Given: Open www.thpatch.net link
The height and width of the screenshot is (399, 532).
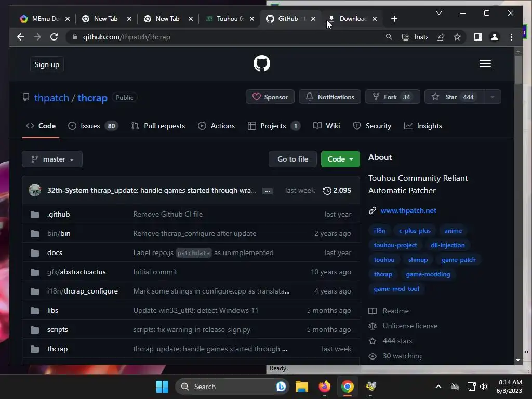Looking at the screenshot, I should pos(408,211).
